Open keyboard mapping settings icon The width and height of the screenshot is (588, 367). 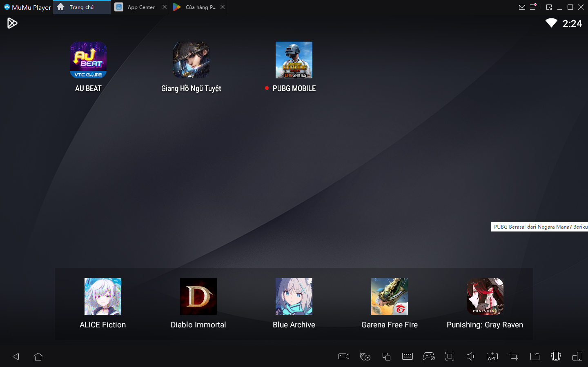pyautogui.click(x=408, y=356)
